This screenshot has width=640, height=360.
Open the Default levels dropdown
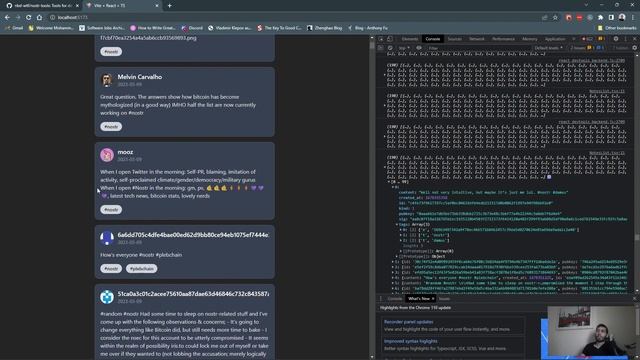tap(549, 48)
